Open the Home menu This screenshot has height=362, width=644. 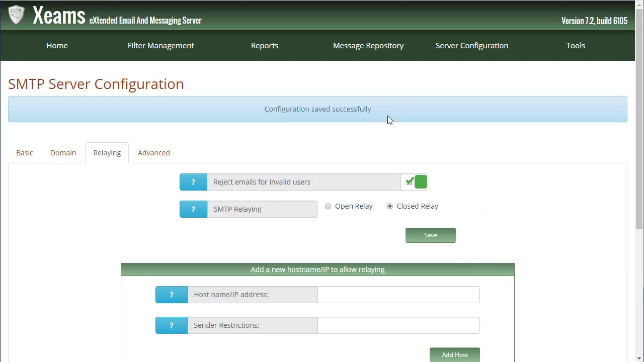(x=57, y=45)
